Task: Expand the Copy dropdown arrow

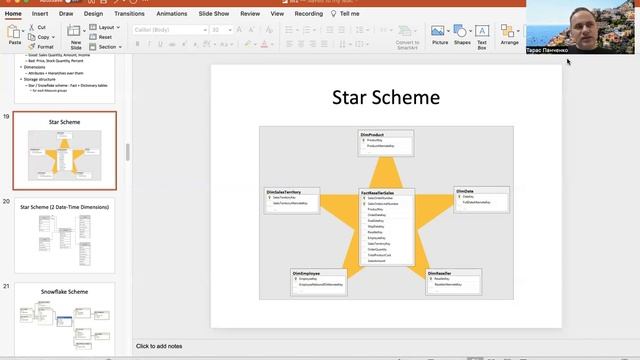Action: coord(53,37)
